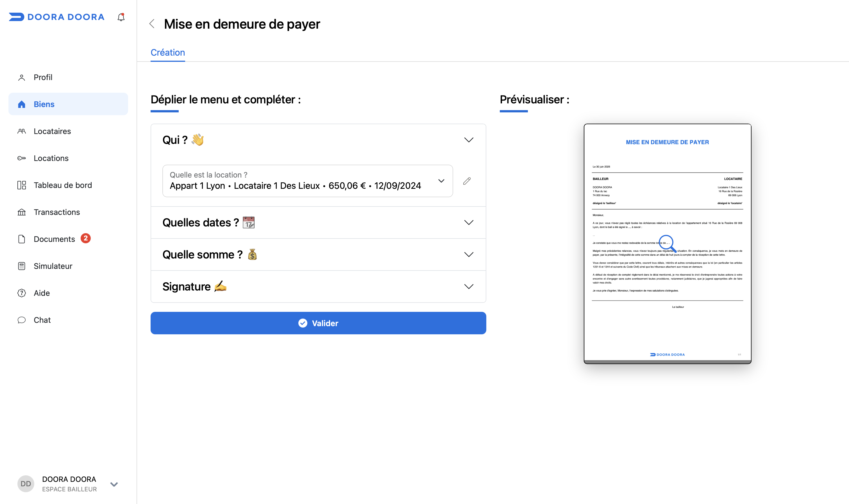Expand the DOORA DOORA account menu chevron
Viewport: 849px width, 504px height.
click(x=114, y=484)
